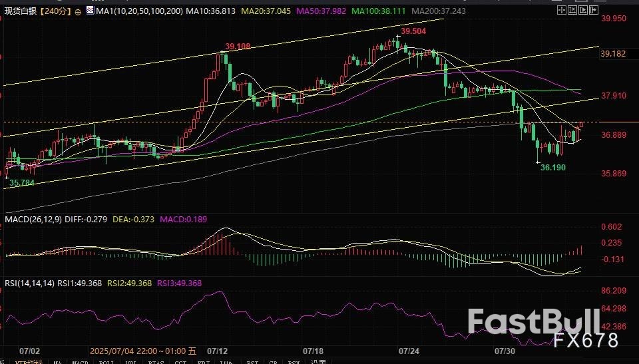Click the 07/24 date on time axis

point(408,350)
